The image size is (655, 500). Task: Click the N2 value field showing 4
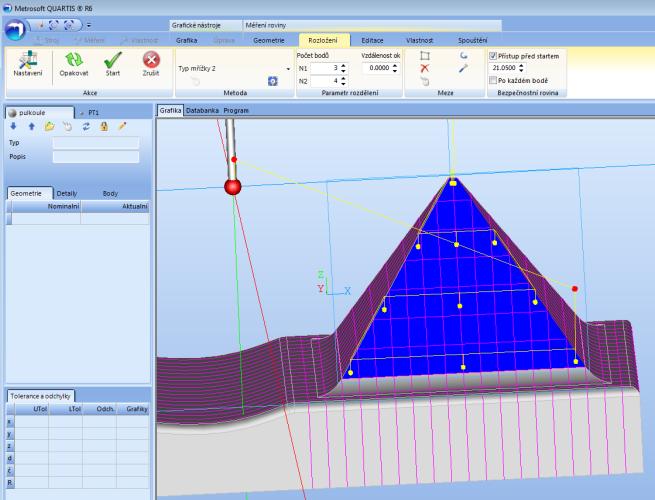[325, 81]
